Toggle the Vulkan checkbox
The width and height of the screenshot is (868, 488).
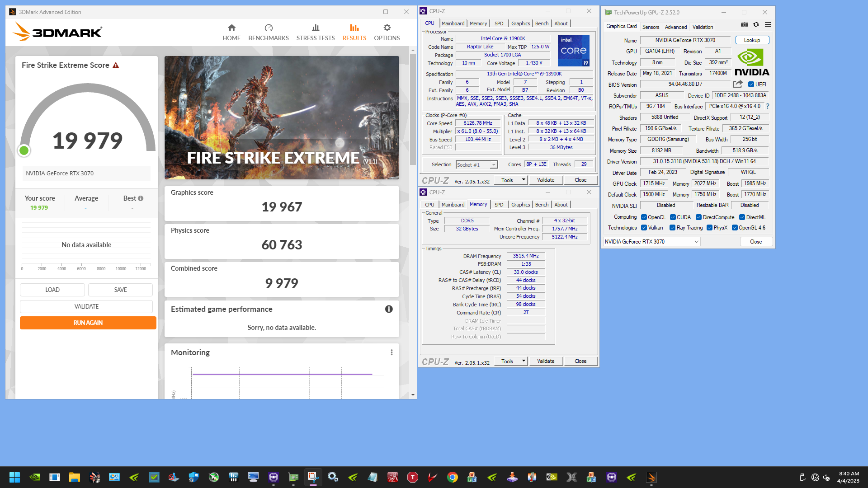click(x=644, y=228)
